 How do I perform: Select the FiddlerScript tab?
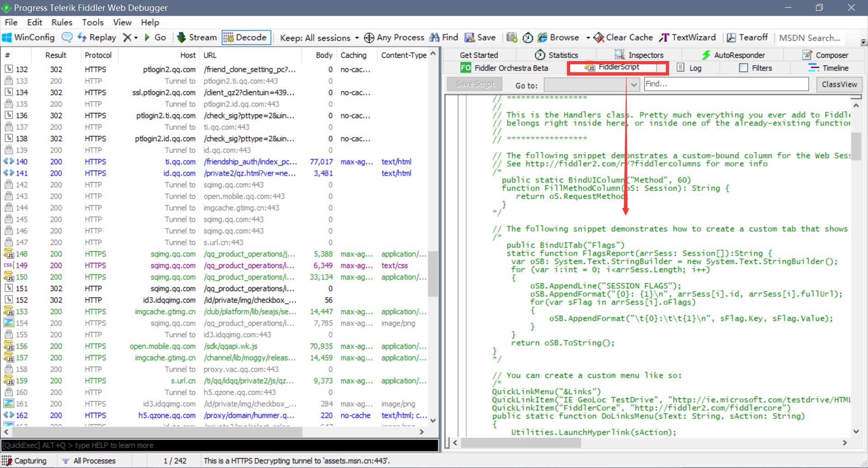click(618, 67)
